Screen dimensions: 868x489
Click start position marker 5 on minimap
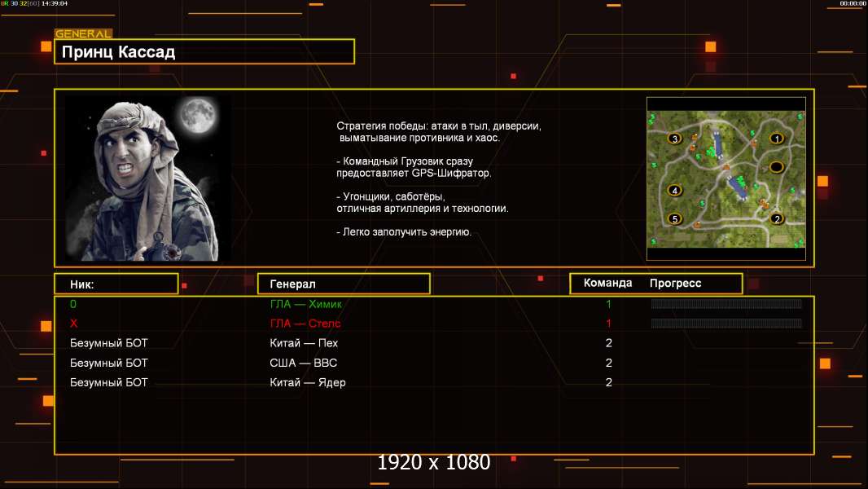point(674,218)
